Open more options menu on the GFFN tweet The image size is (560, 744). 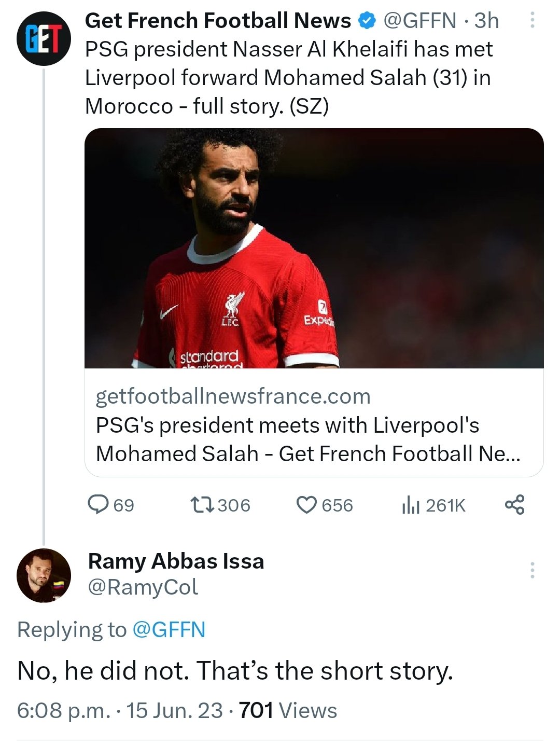click(532, 21)
